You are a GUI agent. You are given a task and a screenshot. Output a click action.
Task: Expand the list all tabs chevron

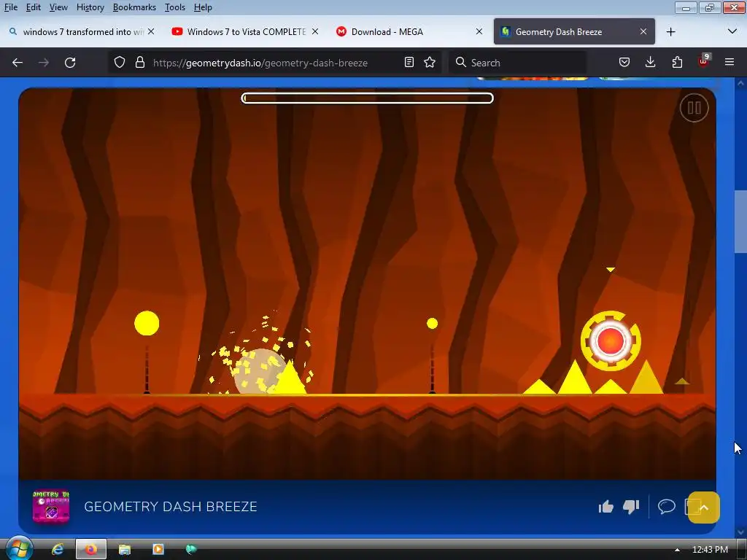(x=732, y=31)
